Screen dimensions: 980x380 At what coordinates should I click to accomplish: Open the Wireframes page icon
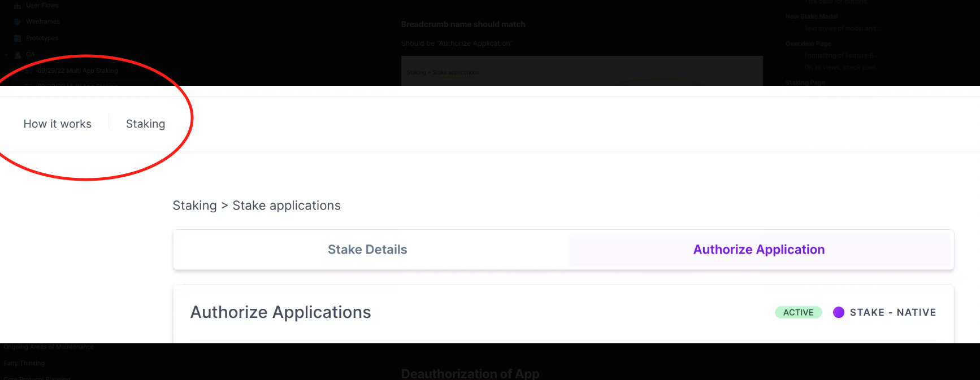click(17, 21)
